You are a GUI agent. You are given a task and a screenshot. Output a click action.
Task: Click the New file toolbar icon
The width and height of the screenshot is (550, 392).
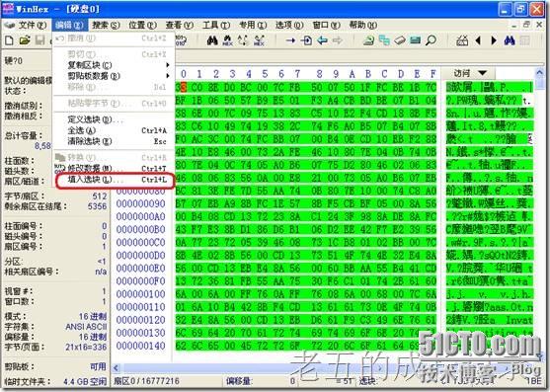coord(9,40)
